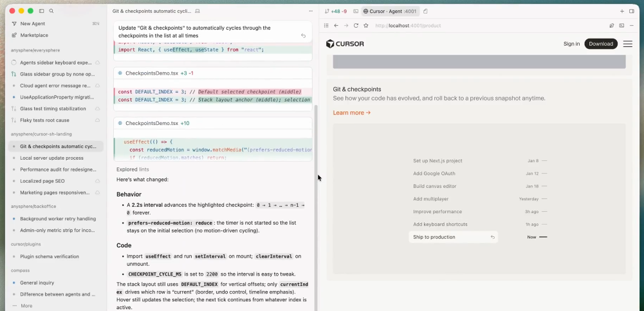644x311 pixels.
Task: Open browser toolbar three-dots overflow menu
Action: pos(632,26)
